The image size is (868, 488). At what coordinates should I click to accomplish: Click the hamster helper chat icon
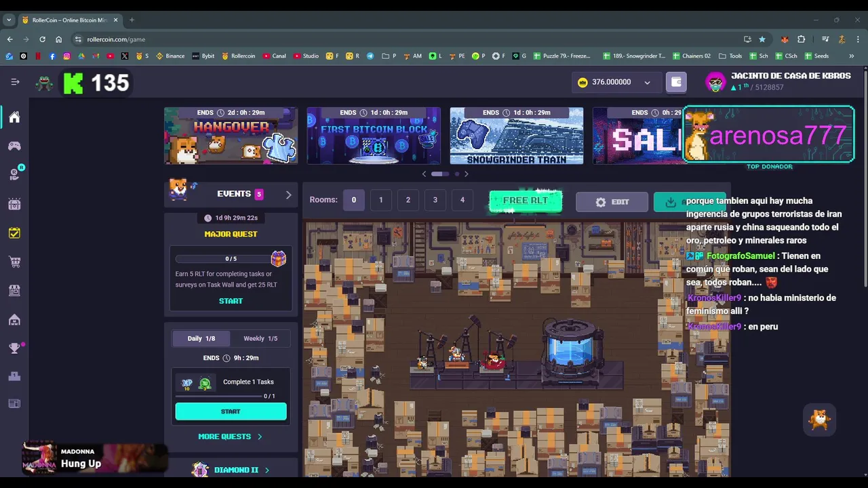[819, 420]
